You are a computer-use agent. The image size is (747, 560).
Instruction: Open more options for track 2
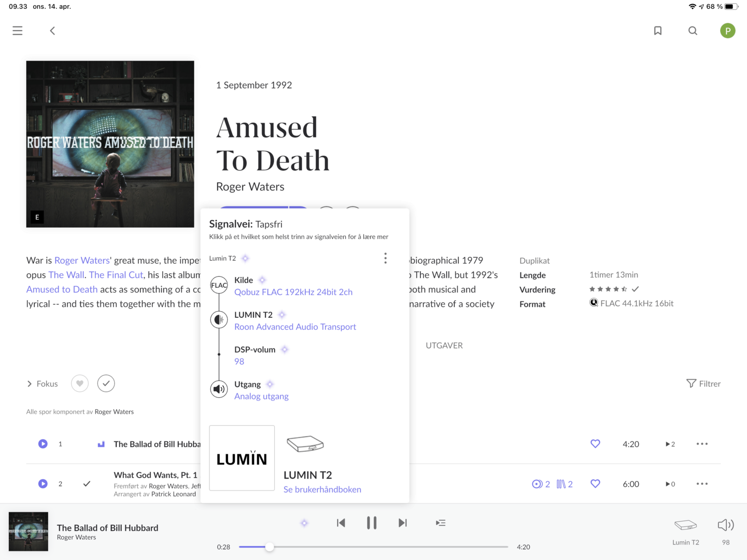coord(702,484)
